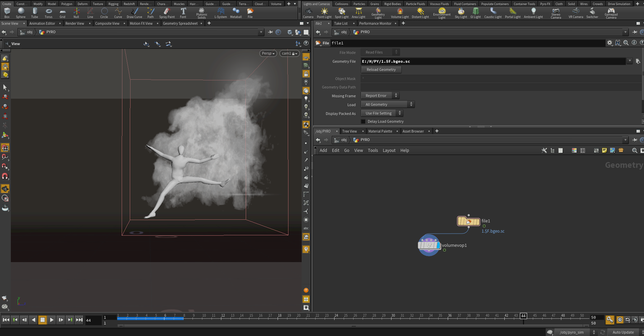Viewport: 644px width, 336px height.
Task: Open the Missing Frame dropdown
Action: click(x=380, y=96)
